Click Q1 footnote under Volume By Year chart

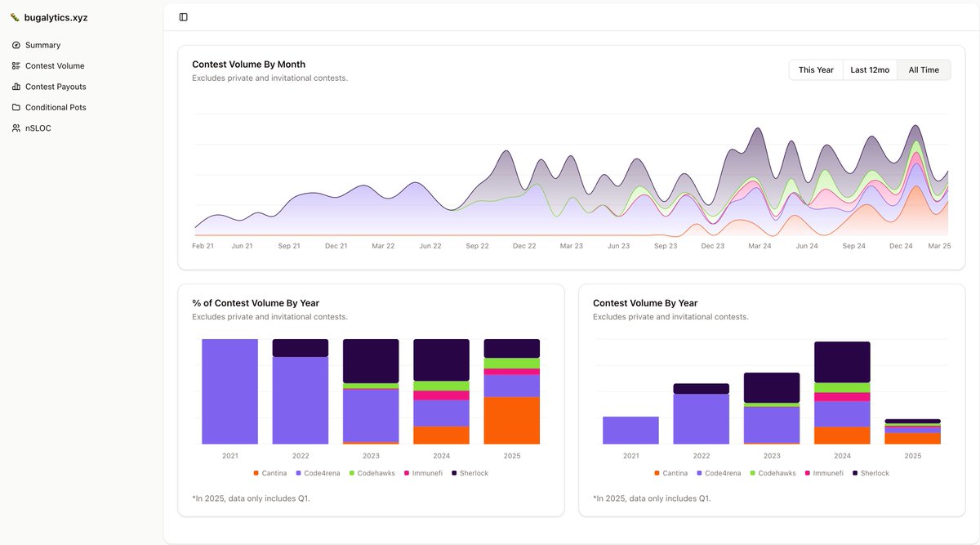tap(652, 498)
